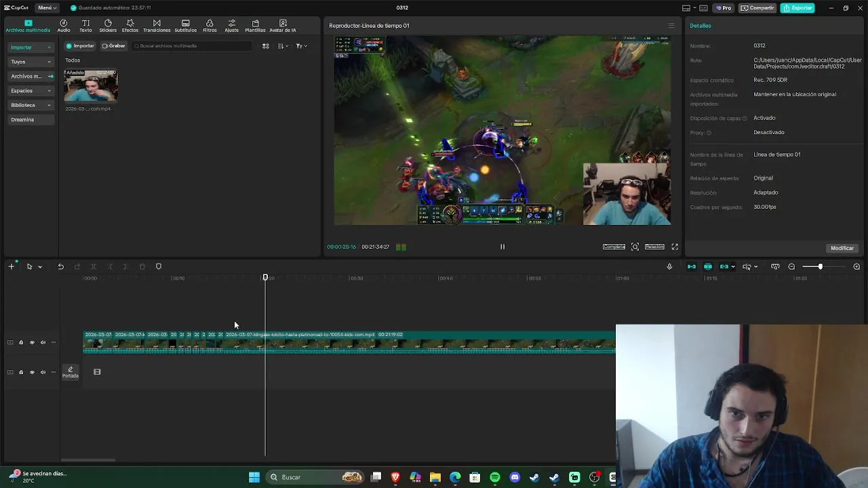This screenshot has width=868, height=488.
Task: Open the media filter dropdown
Action: [301, 46]
